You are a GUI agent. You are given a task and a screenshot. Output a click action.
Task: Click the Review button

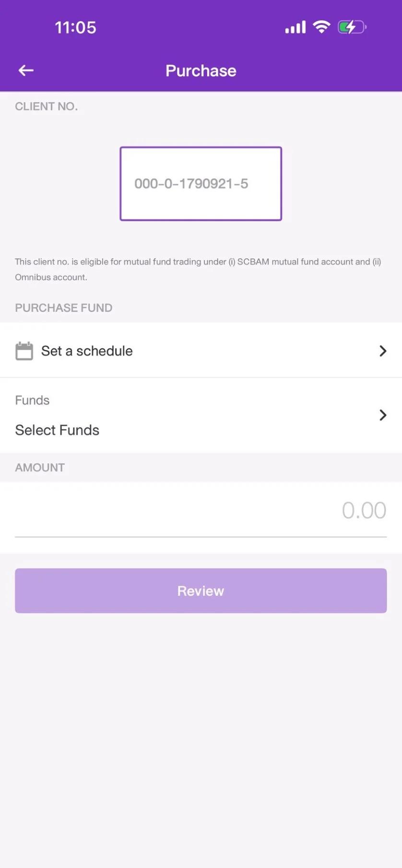[x=201, y=590]
